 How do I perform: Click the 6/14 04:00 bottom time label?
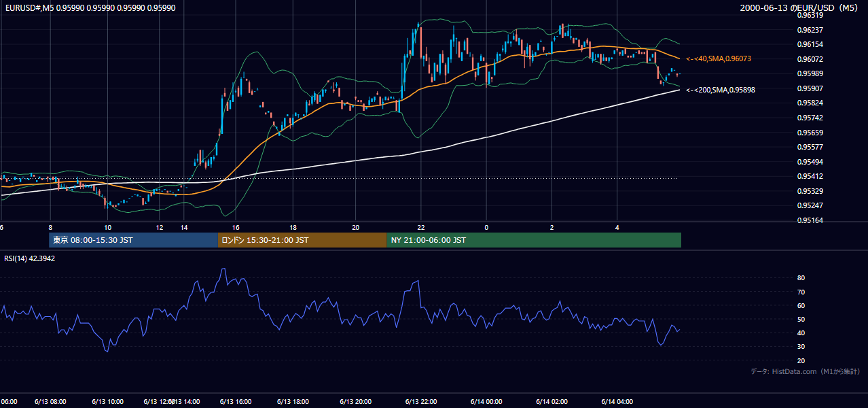click(617, 402)
